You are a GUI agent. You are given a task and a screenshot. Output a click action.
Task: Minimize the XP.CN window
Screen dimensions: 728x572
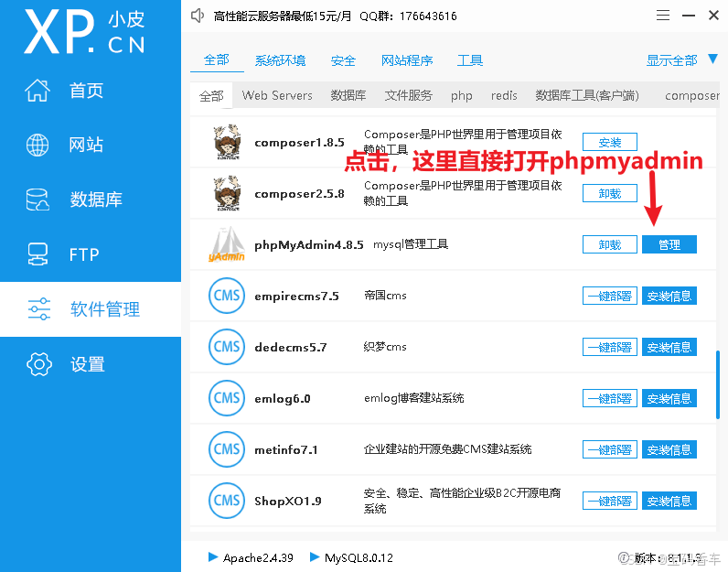(689, 16)
